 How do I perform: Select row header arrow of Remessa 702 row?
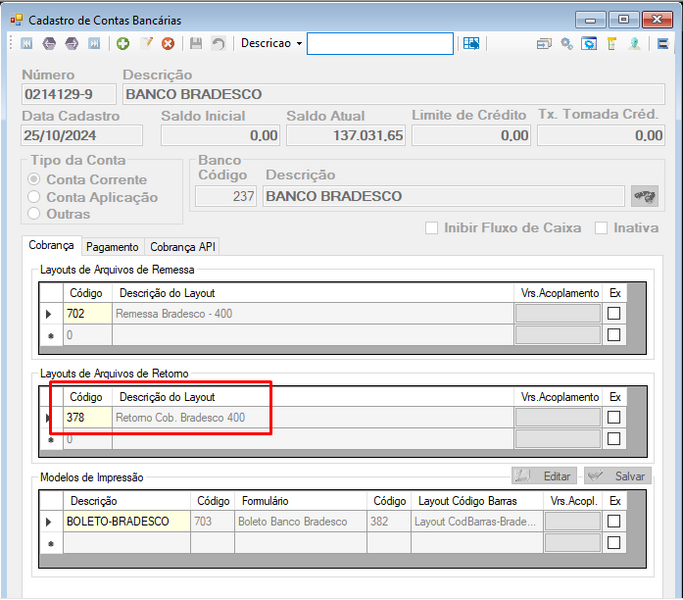point(51,313)
